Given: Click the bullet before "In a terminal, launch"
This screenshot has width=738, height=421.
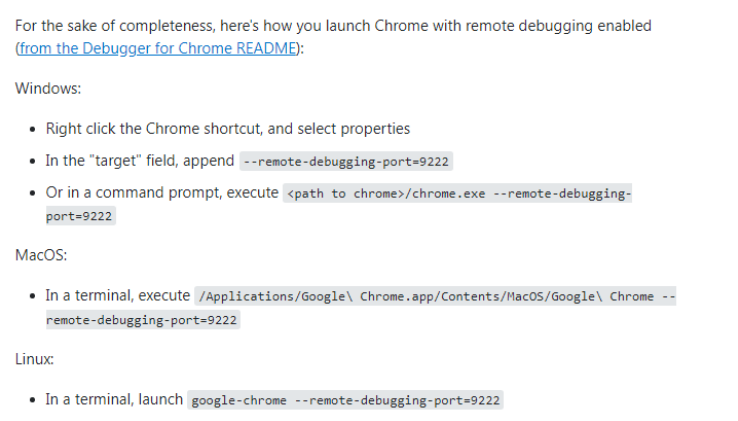Looking at the screenshot, I should 34,400.
